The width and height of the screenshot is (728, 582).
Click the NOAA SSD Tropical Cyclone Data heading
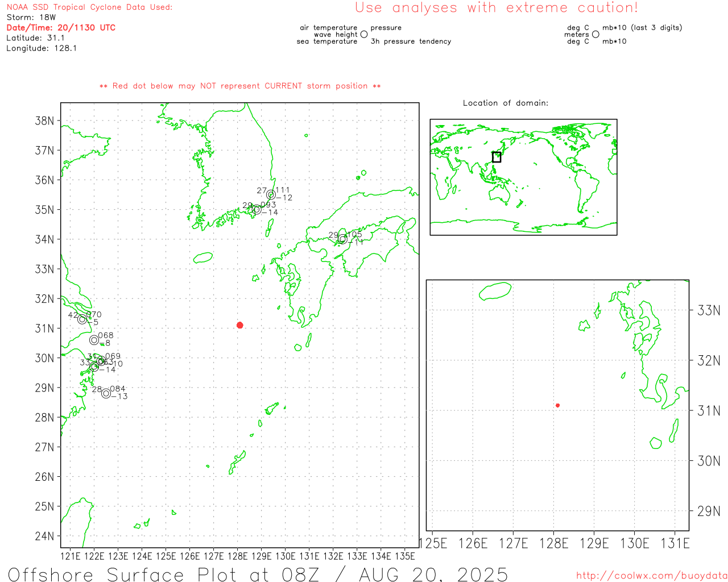pyautogui.click(x=89, y=7)
